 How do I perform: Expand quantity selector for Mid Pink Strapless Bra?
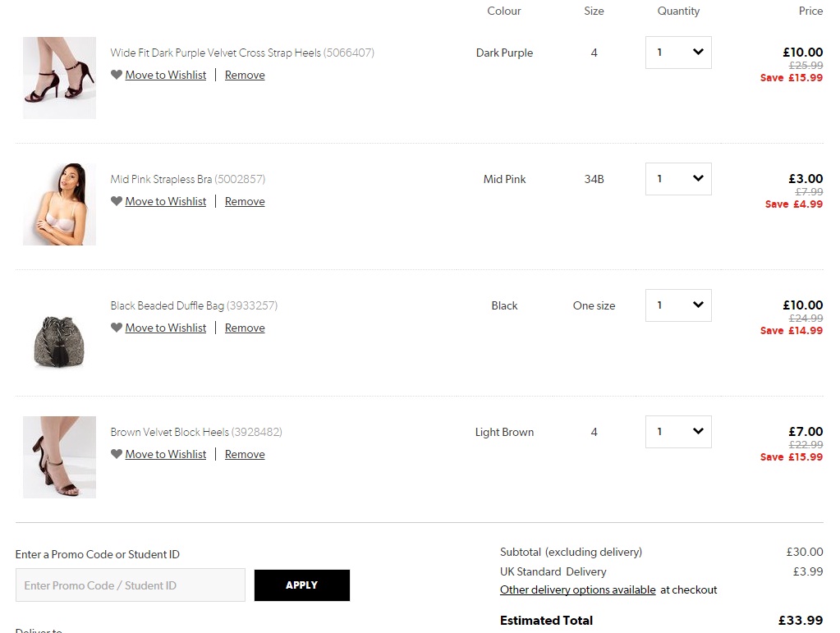pyautogui.click(x=678, y=179)
